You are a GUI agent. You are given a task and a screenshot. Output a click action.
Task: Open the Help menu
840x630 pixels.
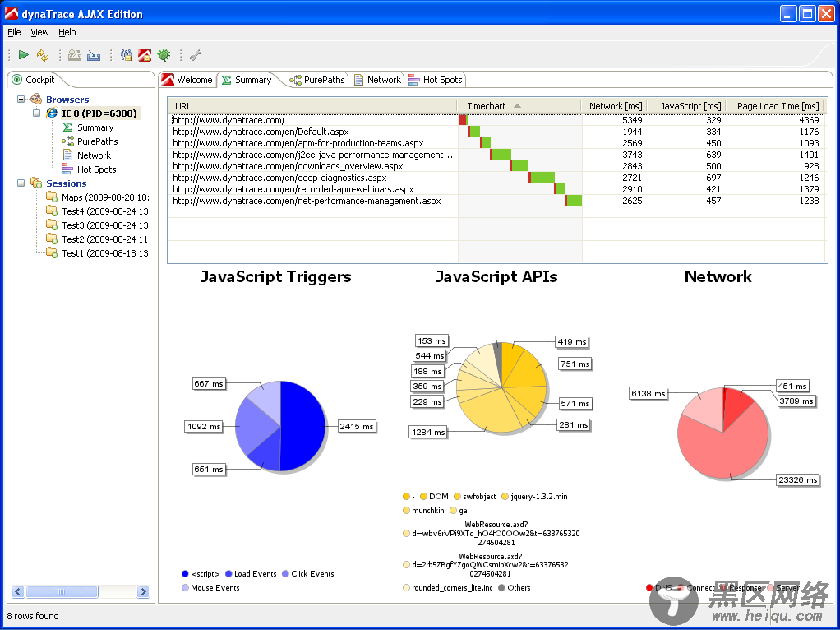pos(67,32)
